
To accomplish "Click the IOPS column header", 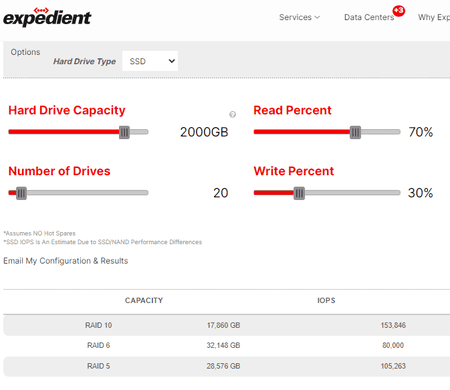I will pyautogui.click(x=326, y=300).
